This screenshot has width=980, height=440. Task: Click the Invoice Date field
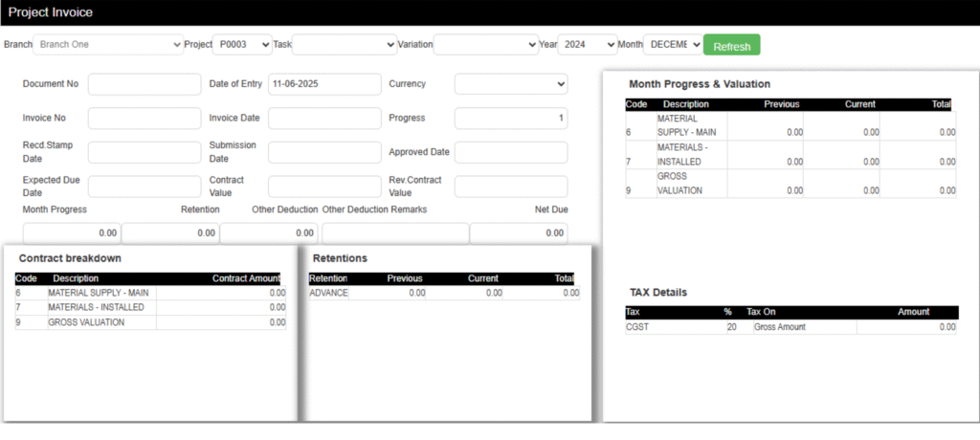324,119
